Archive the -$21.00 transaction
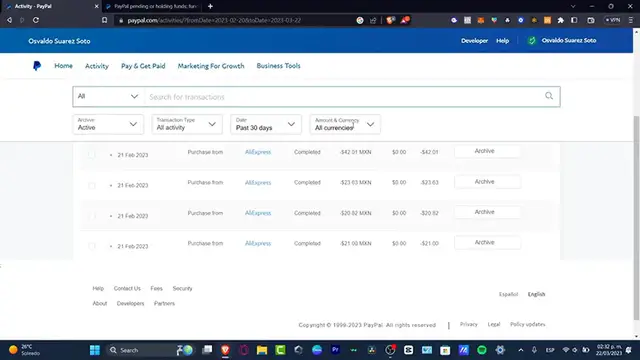This screenshot has height=360, width=640. pos(487,242)
